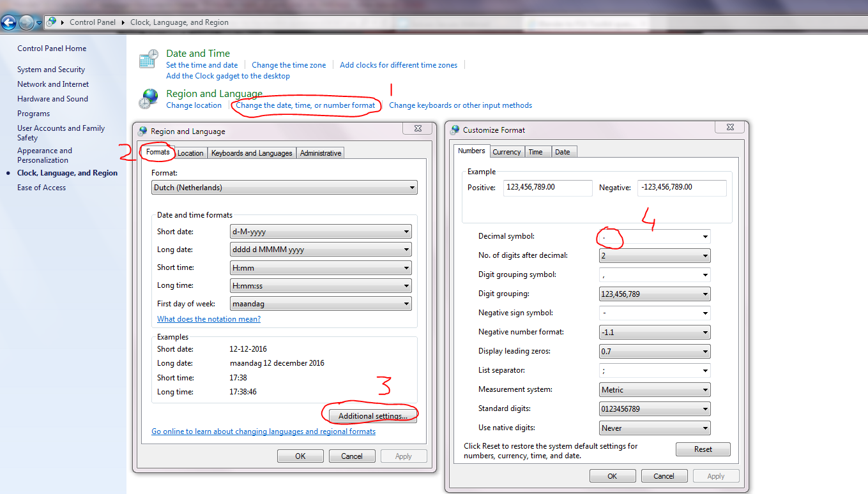Click the back navigation arrow button
Image resolution: width=868 pixels, height=494 pixels.
coord(9,23)
